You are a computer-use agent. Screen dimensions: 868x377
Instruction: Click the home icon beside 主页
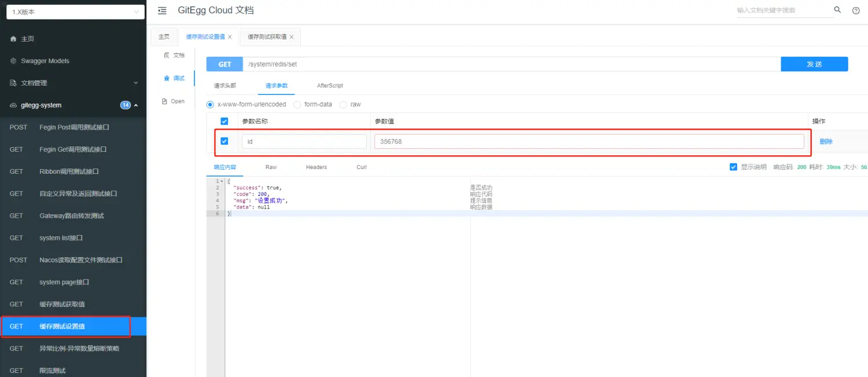13,39
